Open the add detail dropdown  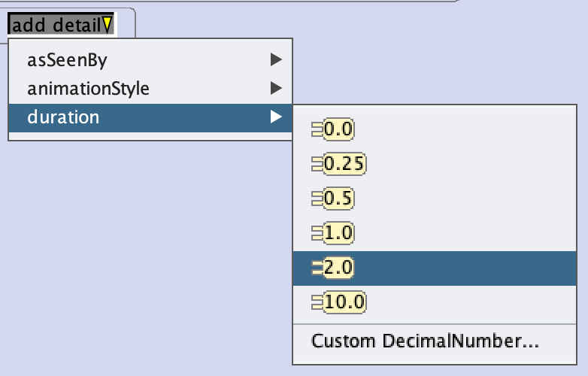(x=60, y=25)
